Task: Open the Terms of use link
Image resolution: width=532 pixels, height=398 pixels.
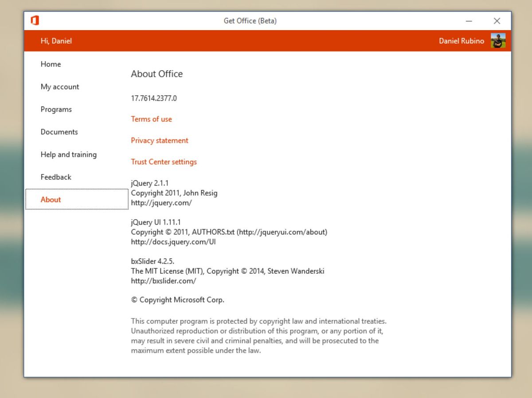Action: (151, 119)
